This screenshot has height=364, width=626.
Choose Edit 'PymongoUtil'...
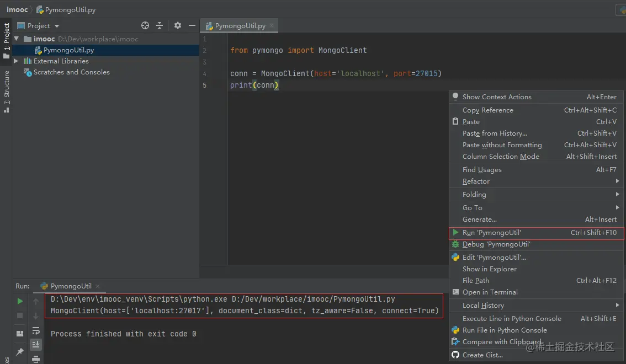click(536, 257)
